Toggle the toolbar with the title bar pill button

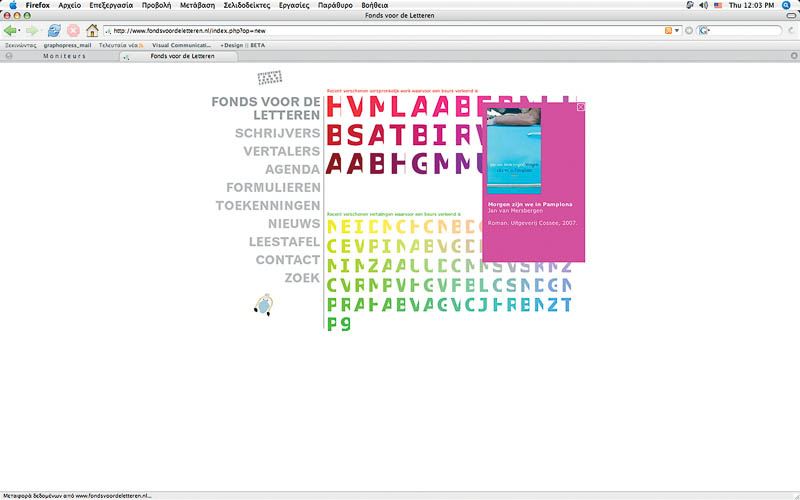(791, 15)
